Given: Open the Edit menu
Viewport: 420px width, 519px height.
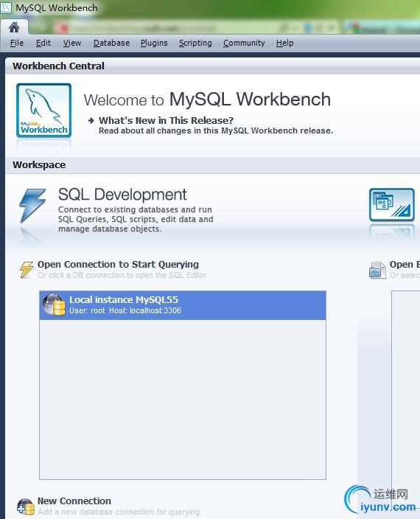Looking at the screenshot, I should pyautogui.click(x=43, y=43).
